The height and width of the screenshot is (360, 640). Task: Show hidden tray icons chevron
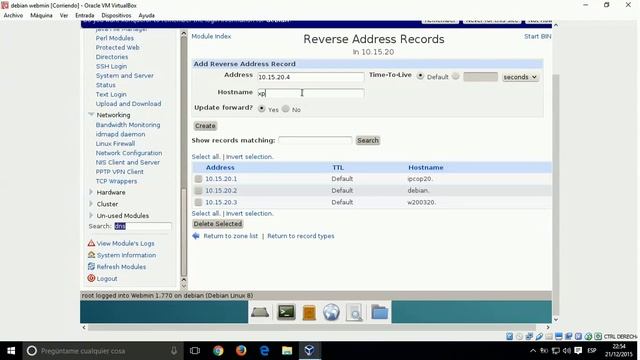tap(533, 351)
